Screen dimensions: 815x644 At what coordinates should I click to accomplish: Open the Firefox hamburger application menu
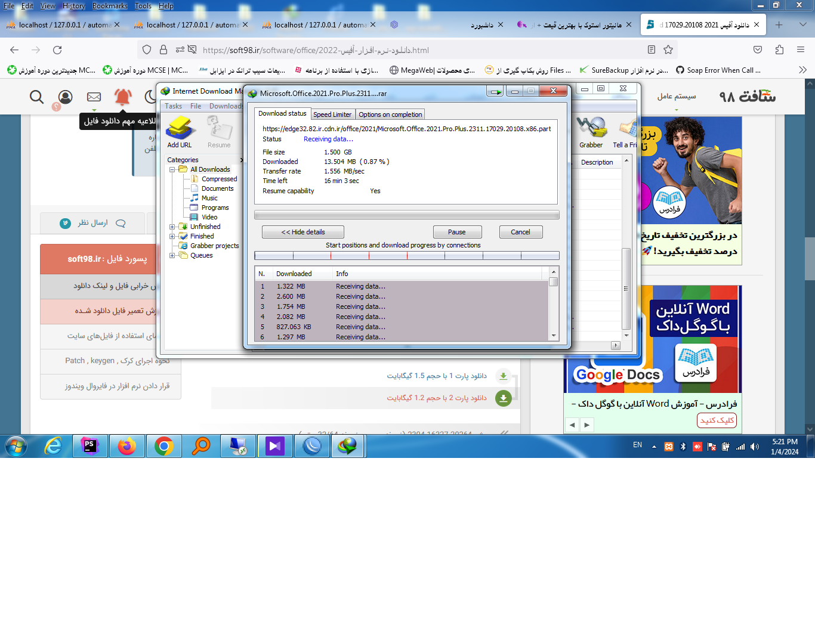(801, 50)
